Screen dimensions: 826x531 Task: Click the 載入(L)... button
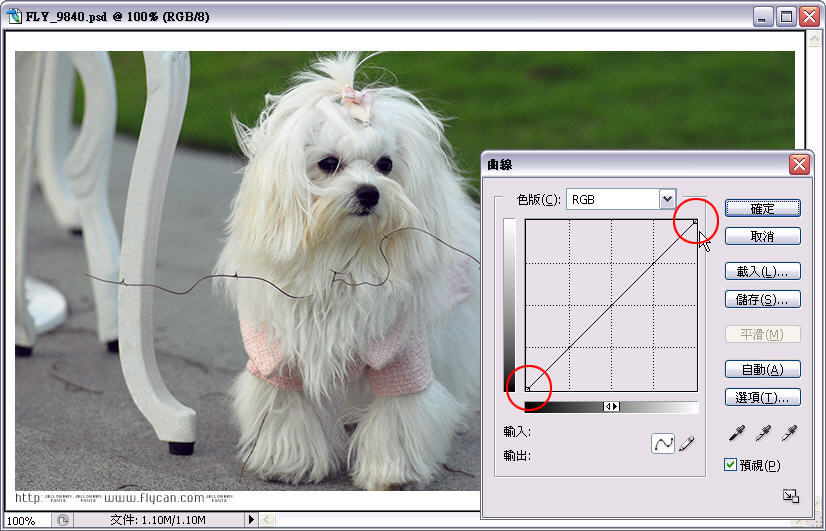762,271
